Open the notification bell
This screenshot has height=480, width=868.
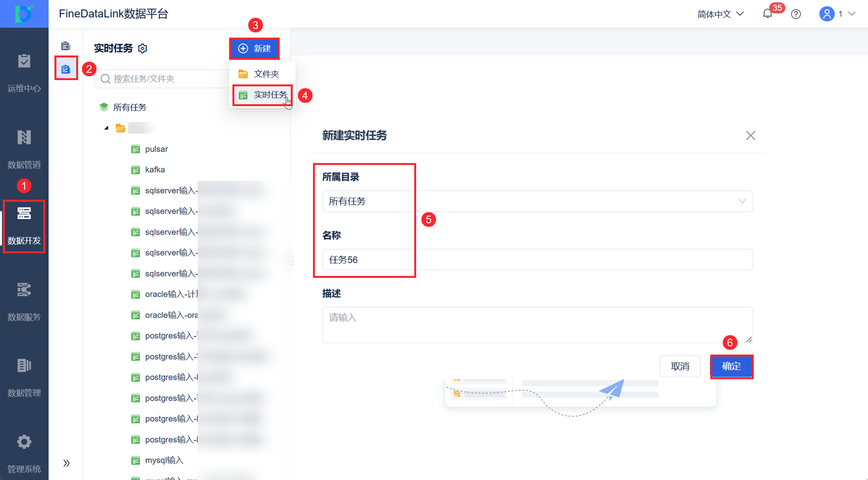pos(767,14)
